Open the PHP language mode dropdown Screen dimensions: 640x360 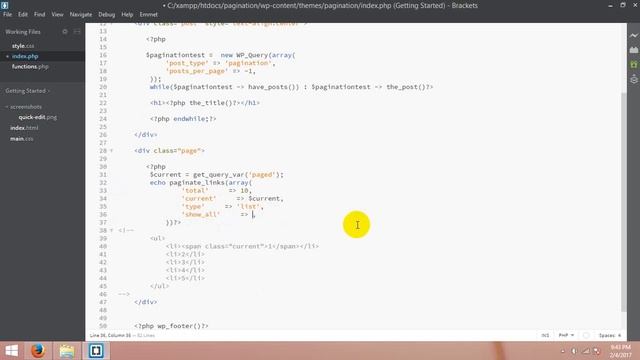[x=566, y=335]
